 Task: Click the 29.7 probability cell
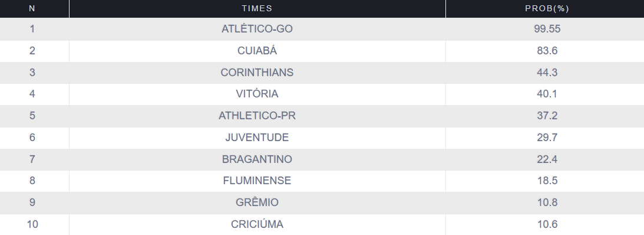[x=547, y=138]
